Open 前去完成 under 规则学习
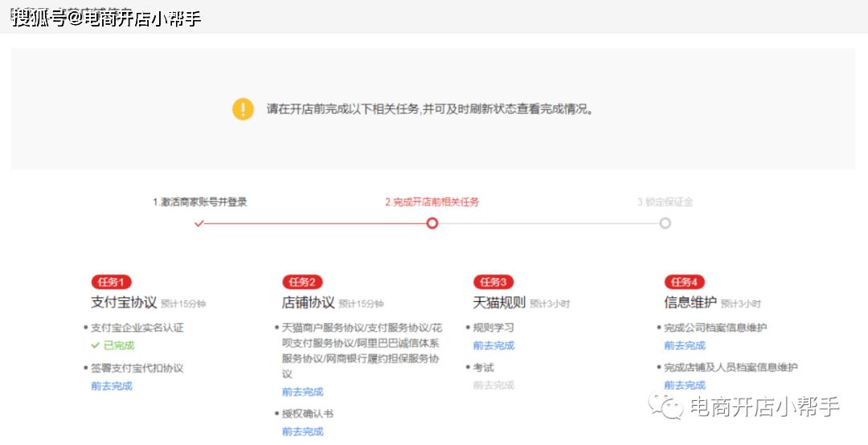Viewport: 868px width, 445px height. coord(493,345)
